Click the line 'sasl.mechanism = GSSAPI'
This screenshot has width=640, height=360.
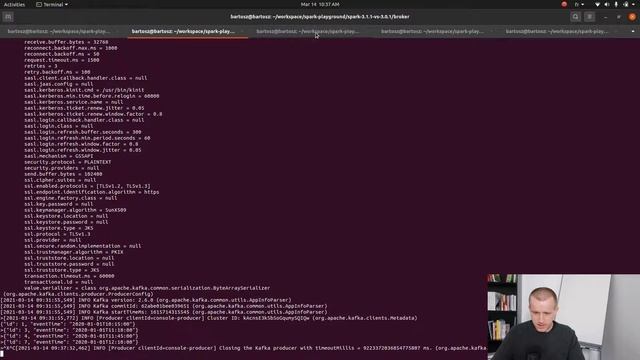click(x=59, y=156)
